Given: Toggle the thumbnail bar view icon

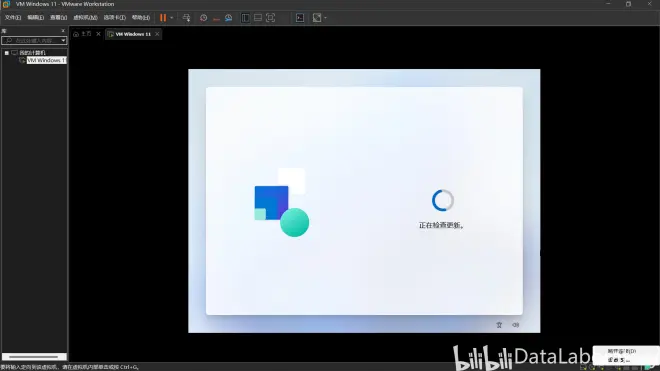Looking at the screenshot, I should click(x=258, y=18).
